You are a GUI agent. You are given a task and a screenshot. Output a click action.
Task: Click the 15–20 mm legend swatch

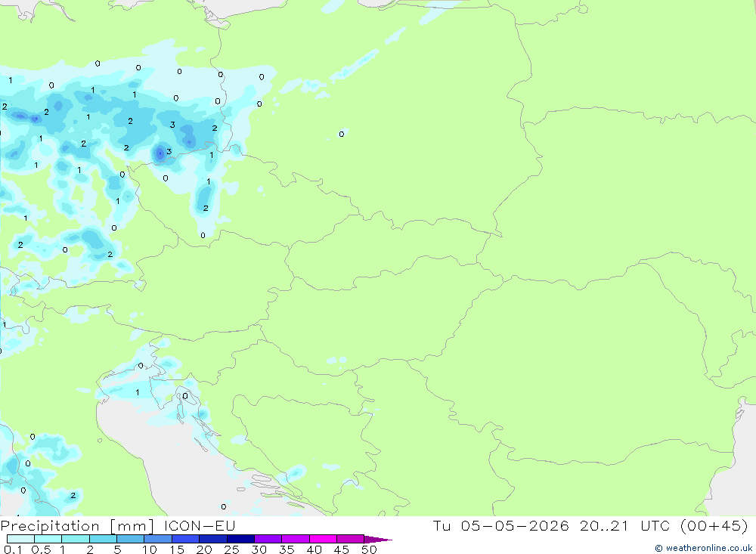[186, 539]
